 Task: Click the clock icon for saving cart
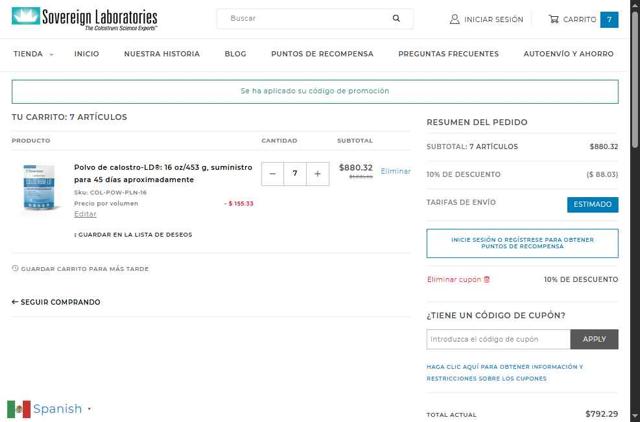tap(15, 268)
